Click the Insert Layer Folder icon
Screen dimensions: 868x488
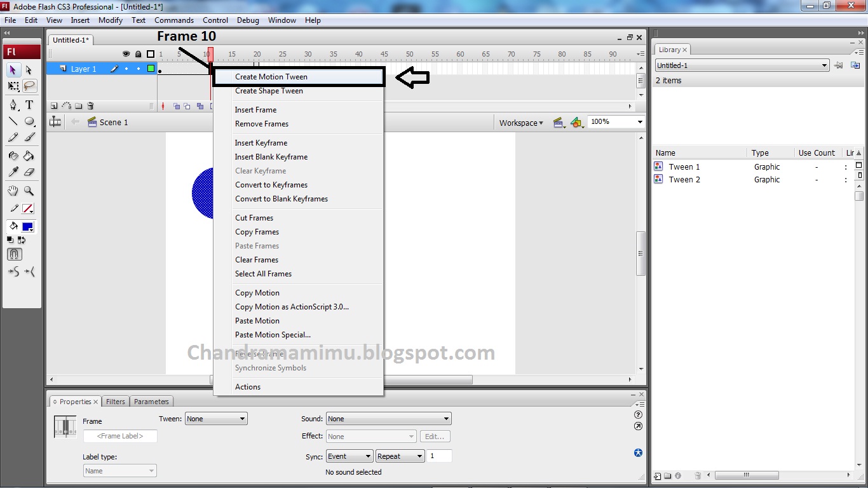78,106
